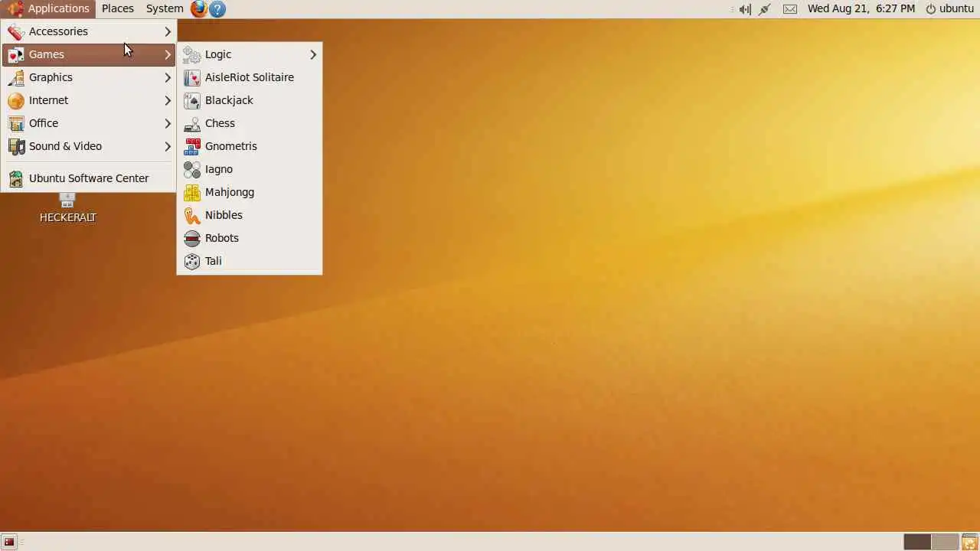The image size is (980, 551).
Task: Click the Ubuntu Software Center icon
Action: click(x=16, y=178)
